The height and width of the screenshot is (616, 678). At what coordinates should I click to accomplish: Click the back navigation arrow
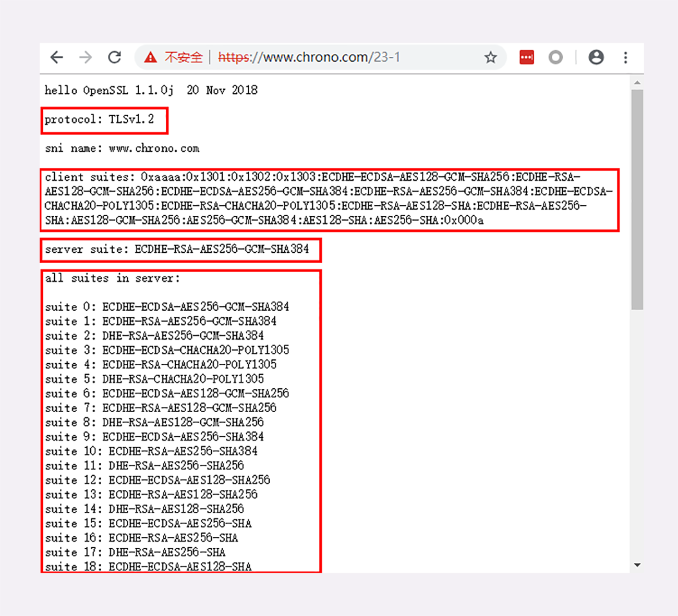56,57
